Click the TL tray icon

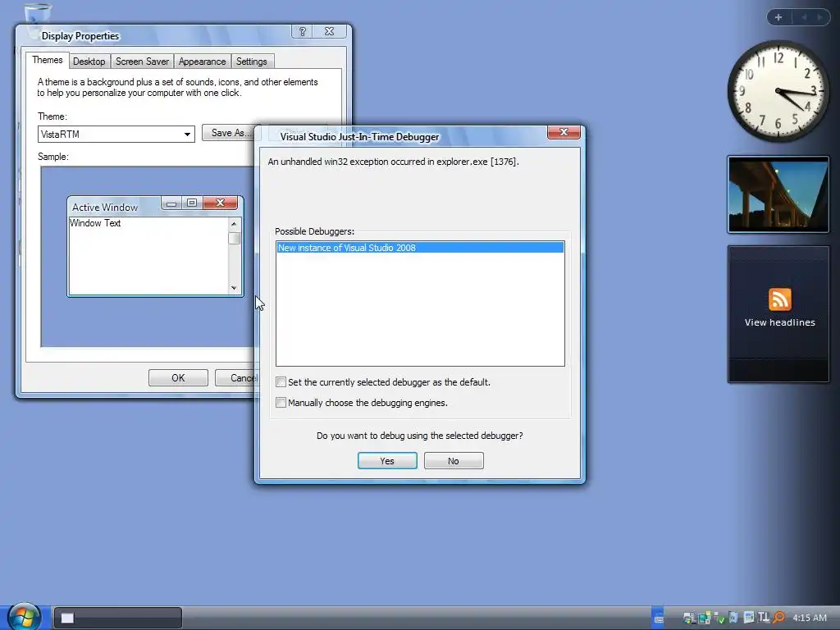point(764,618)
